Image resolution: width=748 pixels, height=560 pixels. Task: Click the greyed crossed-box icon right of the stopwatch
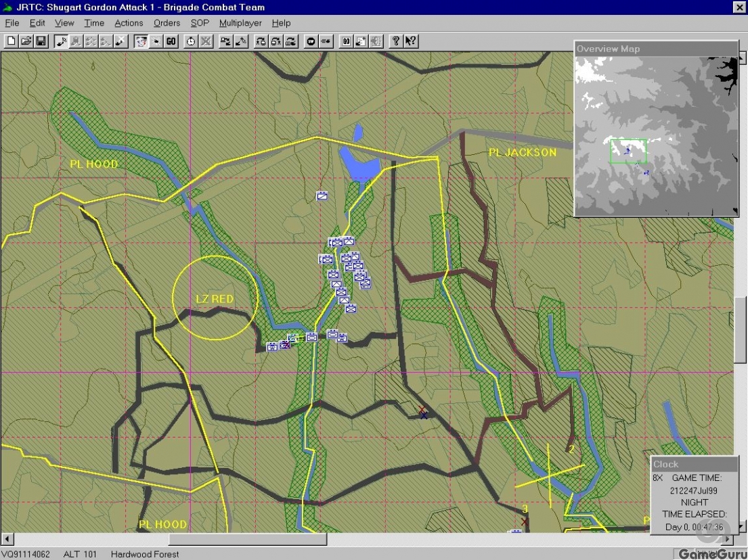click(x=206, y=41)
